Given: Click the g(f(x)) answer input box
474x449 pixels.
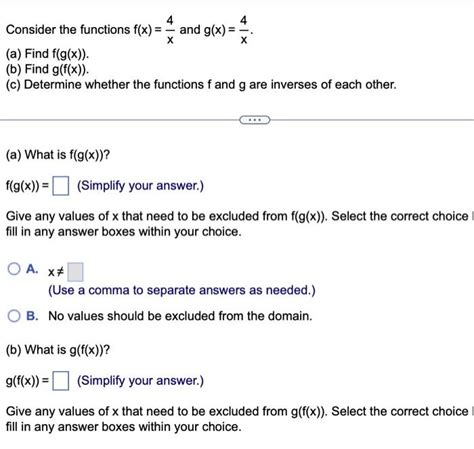Looking at the screenshot, I should click(61, 381).
